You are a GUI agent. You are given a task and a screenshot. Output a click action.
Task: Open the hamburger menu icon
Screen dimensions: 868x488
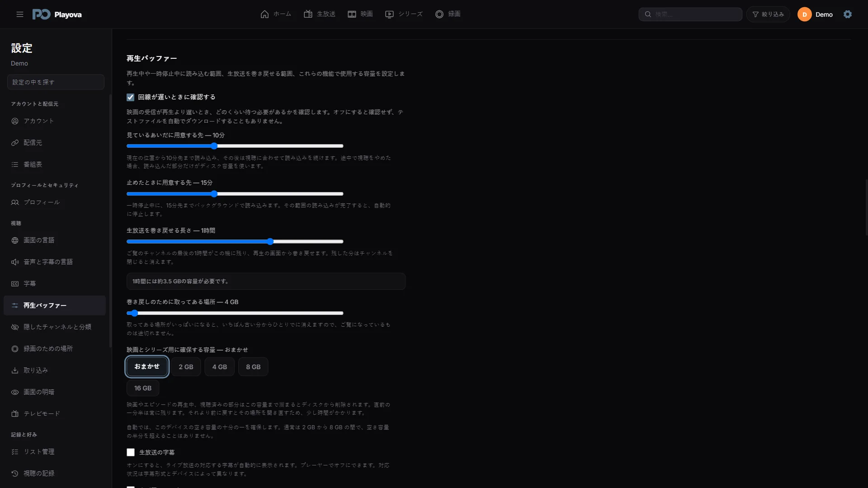click(20, 14)
